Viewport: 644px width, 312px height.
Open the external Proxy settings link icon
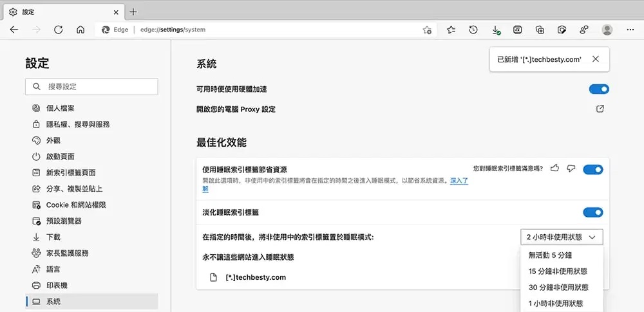[x=600, y=109]
